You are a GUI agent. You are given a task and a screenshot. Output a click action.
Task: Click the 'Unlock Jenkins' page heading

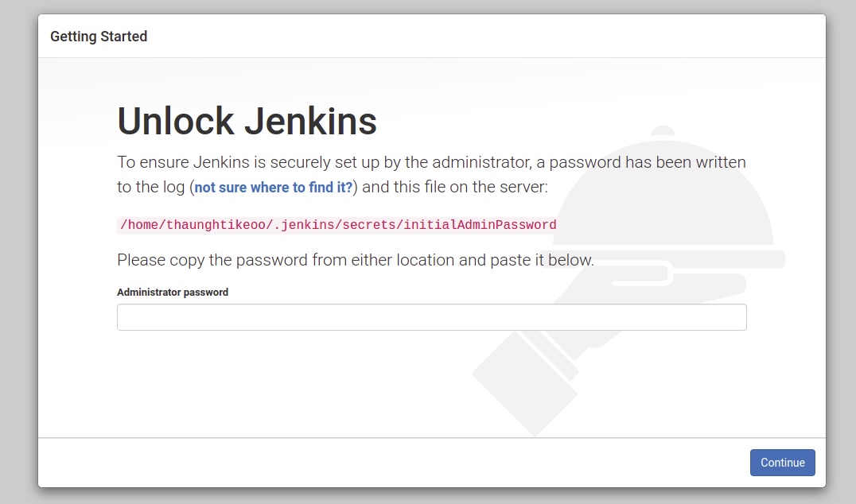click(x=247, y=121)
